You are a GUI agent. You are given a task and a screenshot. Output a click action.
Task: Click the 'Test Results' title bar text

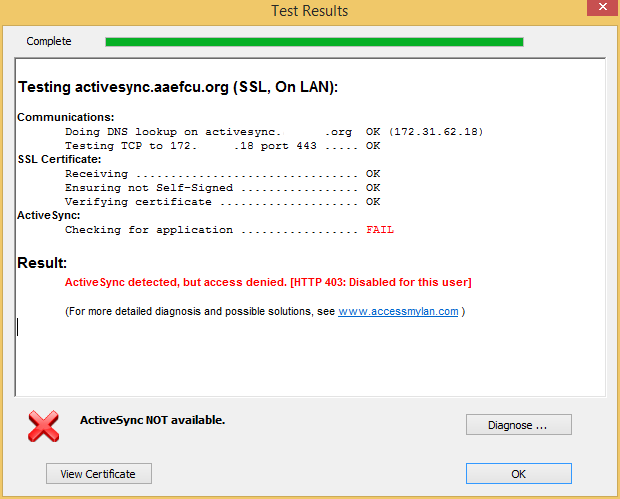pyautogui.click(x=310, y=11)
